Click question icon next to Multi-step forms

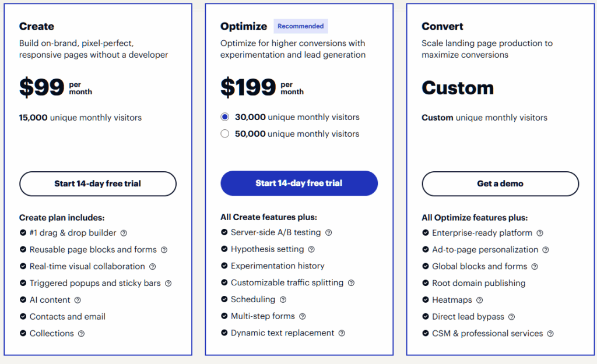click(302, 316)
